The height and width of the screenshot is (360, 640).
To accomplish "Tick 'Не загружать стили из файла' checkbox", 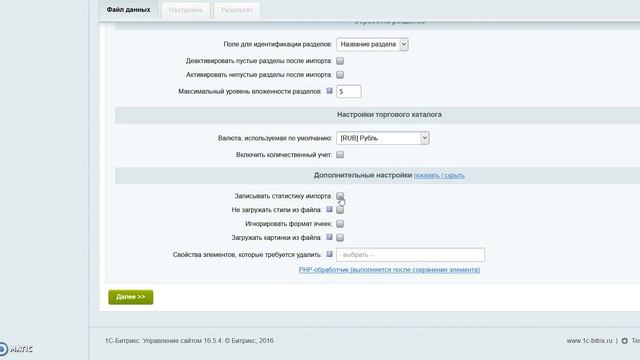I will (340, 210).
